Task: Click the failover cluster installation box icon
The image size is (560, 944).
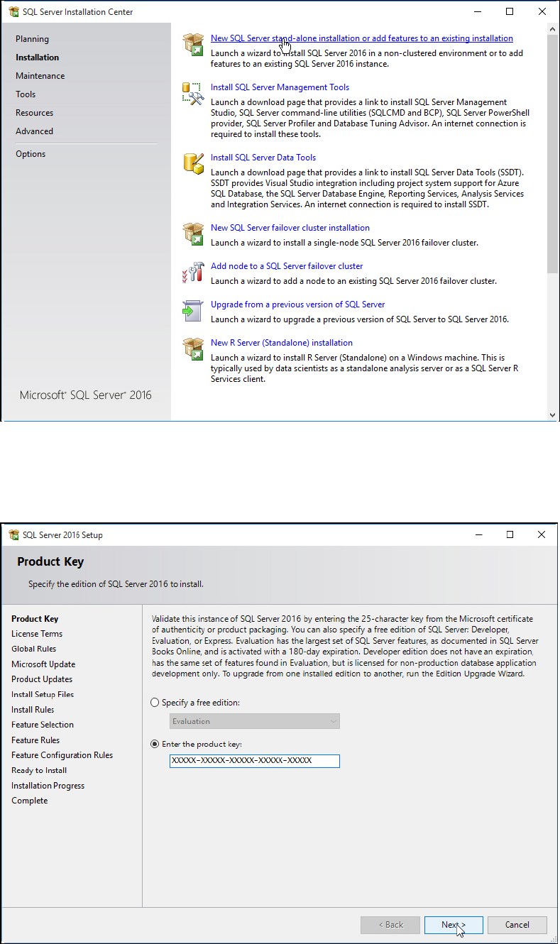Action: tap(193, 233)
